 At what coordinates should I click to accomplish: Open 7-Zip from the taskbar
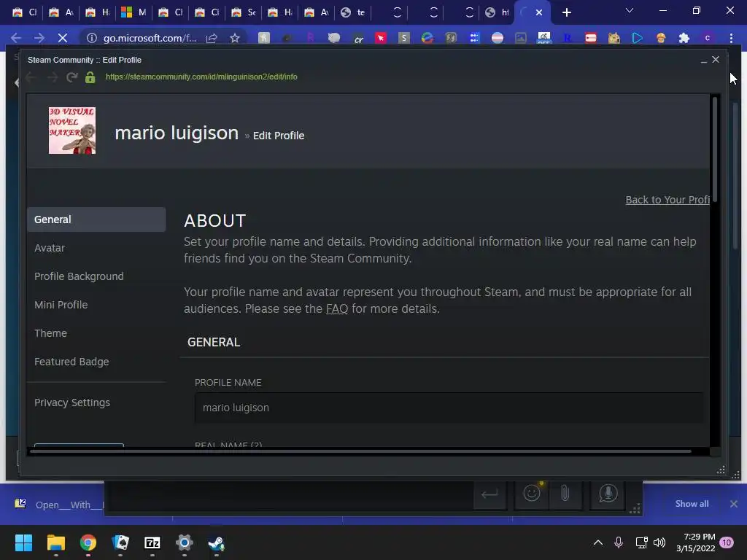click(x=152, y=542)
